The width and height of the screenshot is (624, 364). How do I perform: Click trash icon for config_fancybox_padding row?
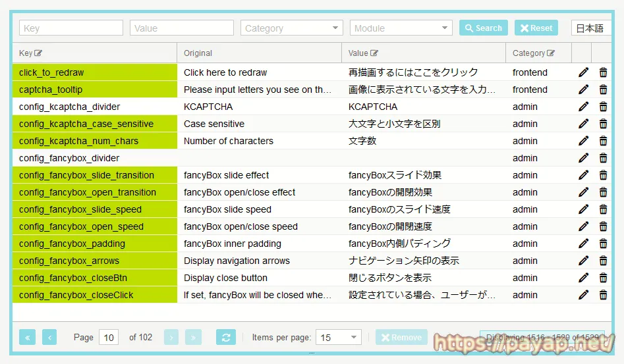tap(603, 244)
